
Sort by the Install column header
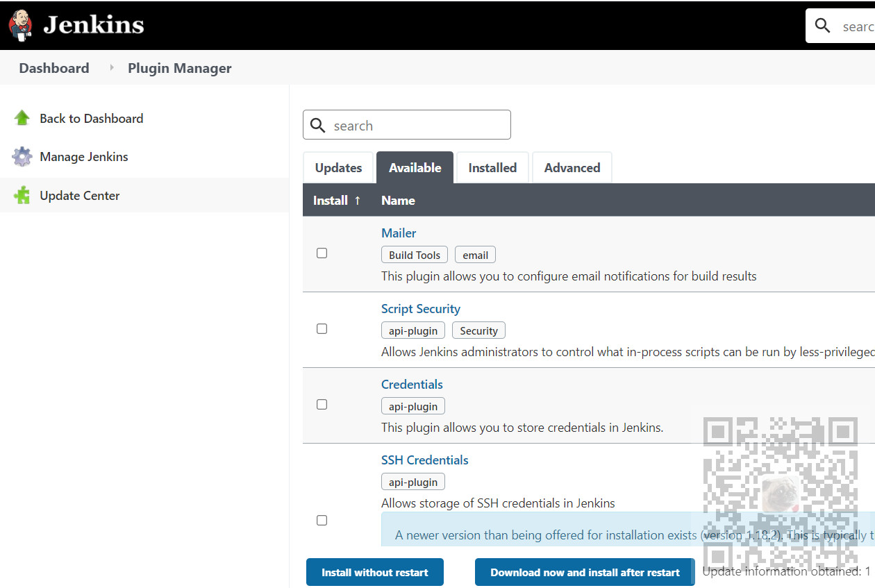coord(337,200)
